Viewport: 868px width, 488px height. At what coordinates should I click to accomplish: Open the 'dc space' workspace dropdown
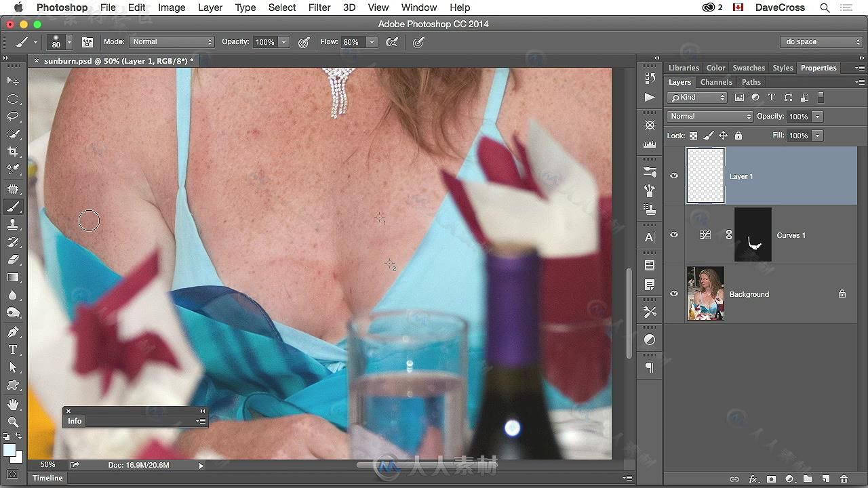(821, 42)
